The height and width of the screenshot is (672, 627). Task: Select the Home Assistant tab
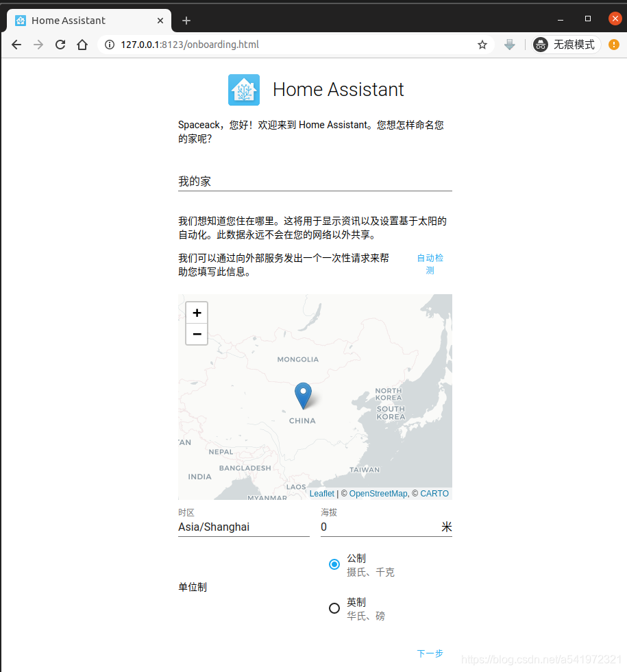[89, 21]
